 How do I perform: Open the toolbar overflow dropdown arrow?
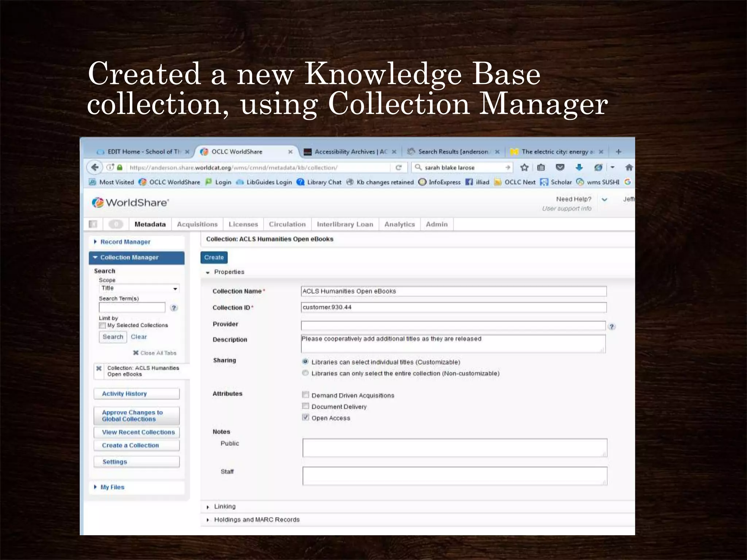coord(612,167)
